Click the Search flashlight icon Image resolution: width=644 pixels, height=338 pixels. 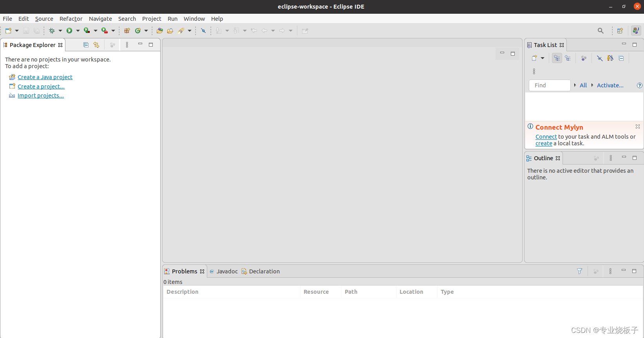(181, 31)
